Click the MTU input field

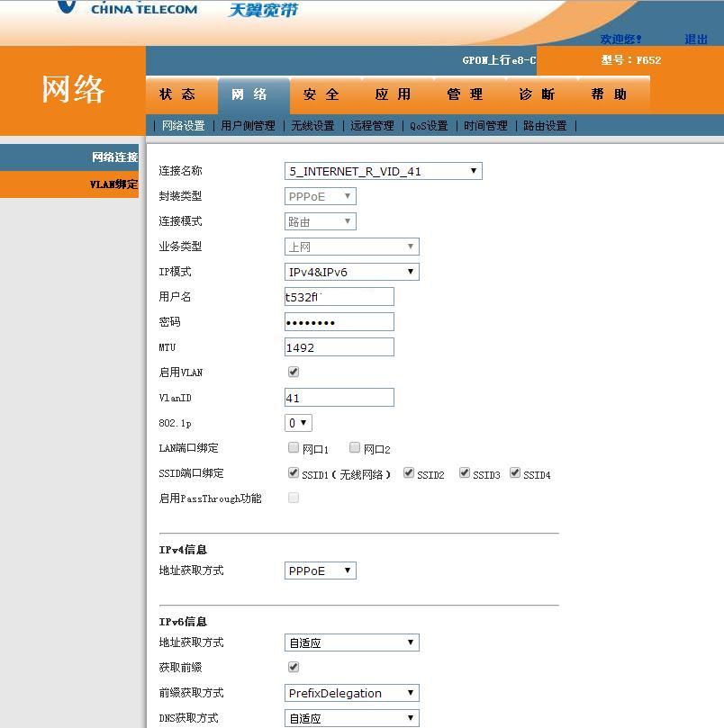pos(339,347)
